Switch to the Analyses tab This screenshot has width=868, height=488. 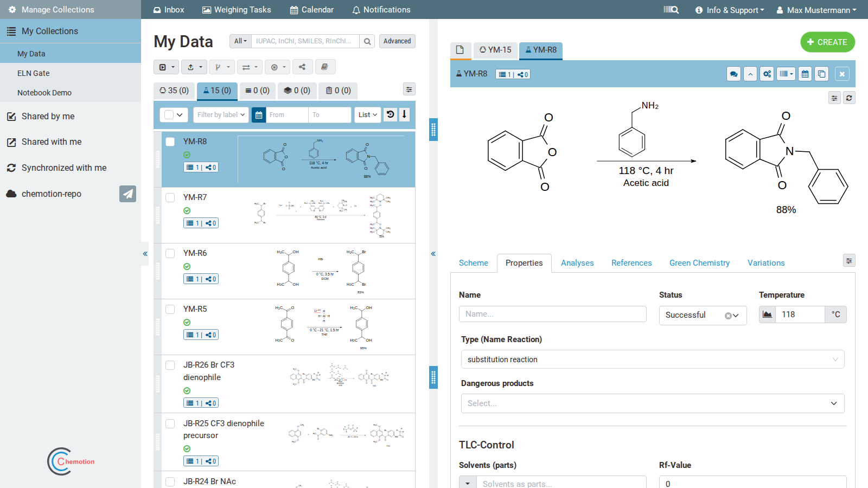[x=577, y=263]
